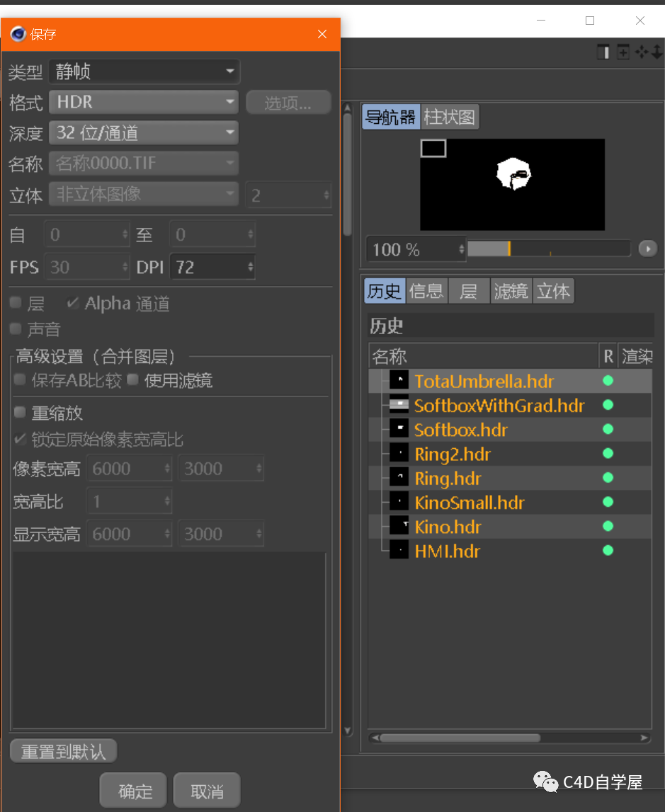This screenshot has height=812, width=665.
Task: Click the DPI stepper arrows
Action: [251, 267]
